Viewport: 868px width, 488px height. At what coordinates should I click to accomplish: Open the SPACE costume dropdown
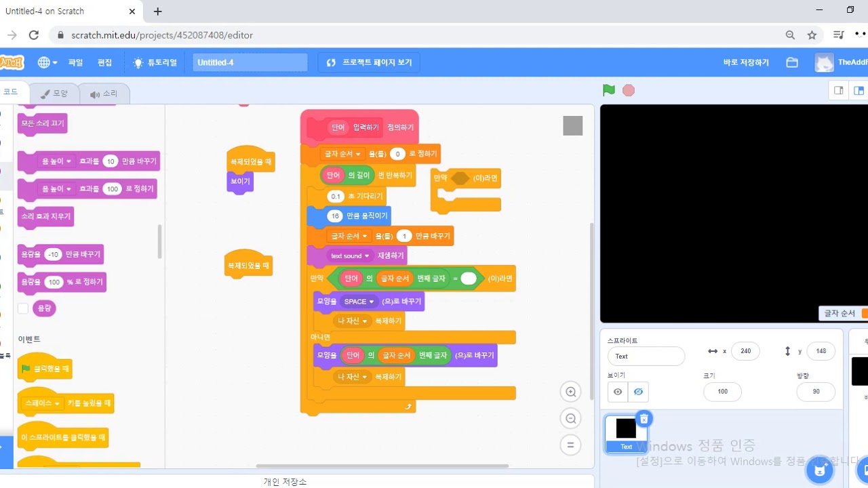[x=359, y=302]
